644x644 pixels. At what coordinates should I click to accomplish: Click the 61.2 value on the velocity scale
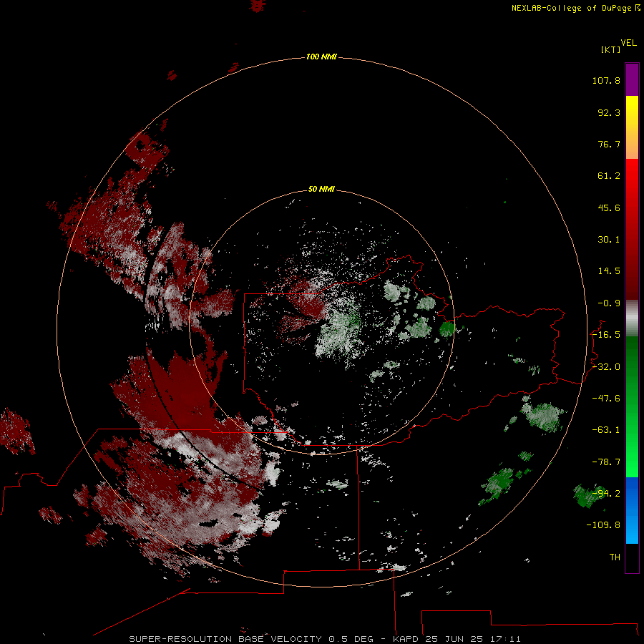(609, 176)
